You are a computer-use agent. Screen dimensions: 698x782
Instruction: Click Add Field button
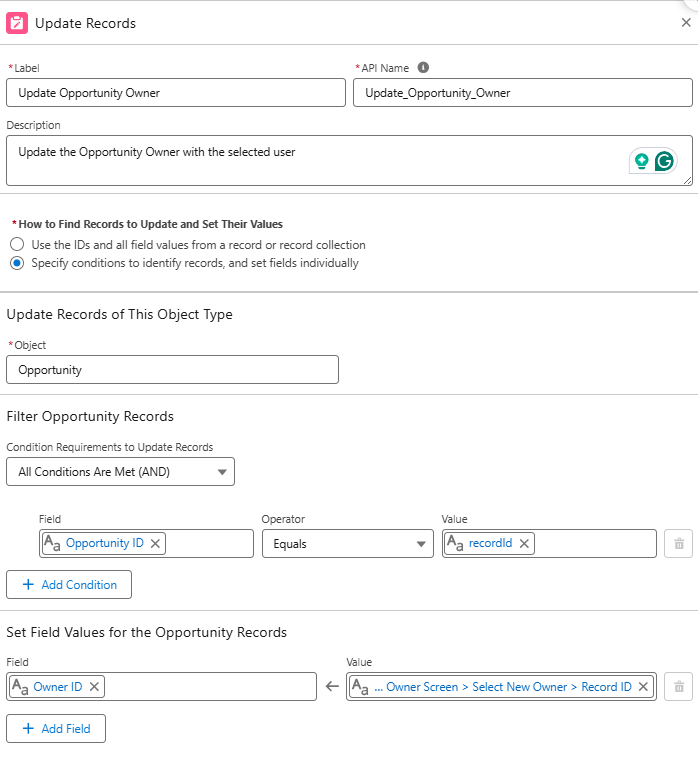point(56,729)
